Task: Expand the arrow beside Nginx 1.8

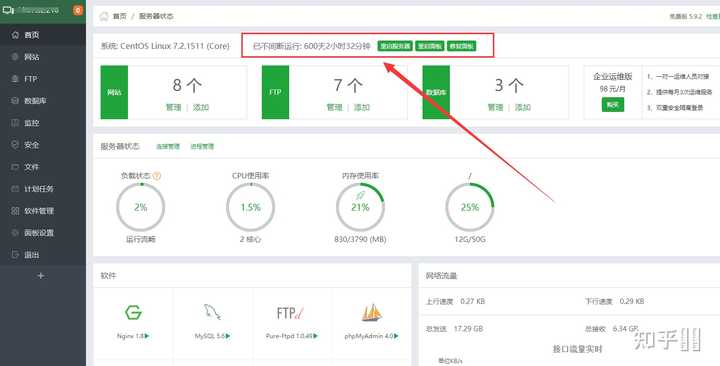Action: [147, 336]
